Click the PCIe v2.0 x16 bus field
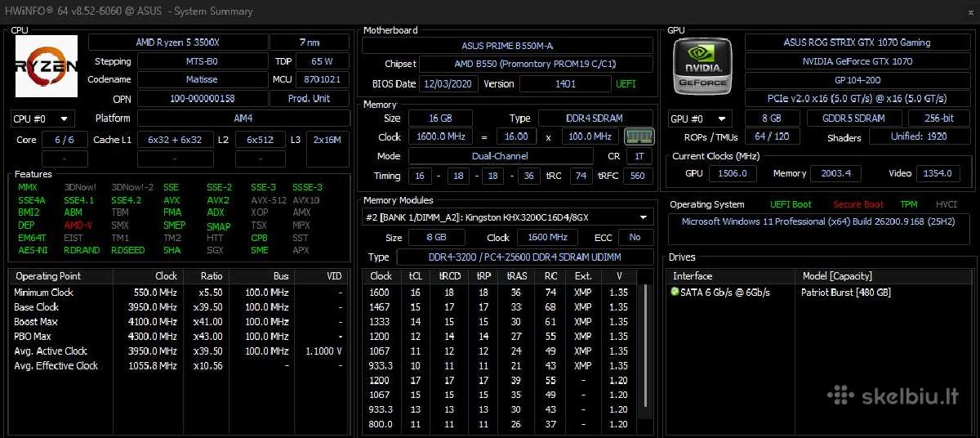This screenshot has width=980, height=438. [857, 99]
